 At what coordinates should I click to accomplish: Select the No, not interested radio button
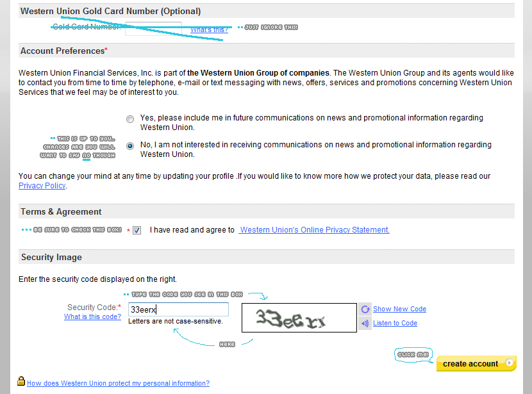(x=130, y=146)
